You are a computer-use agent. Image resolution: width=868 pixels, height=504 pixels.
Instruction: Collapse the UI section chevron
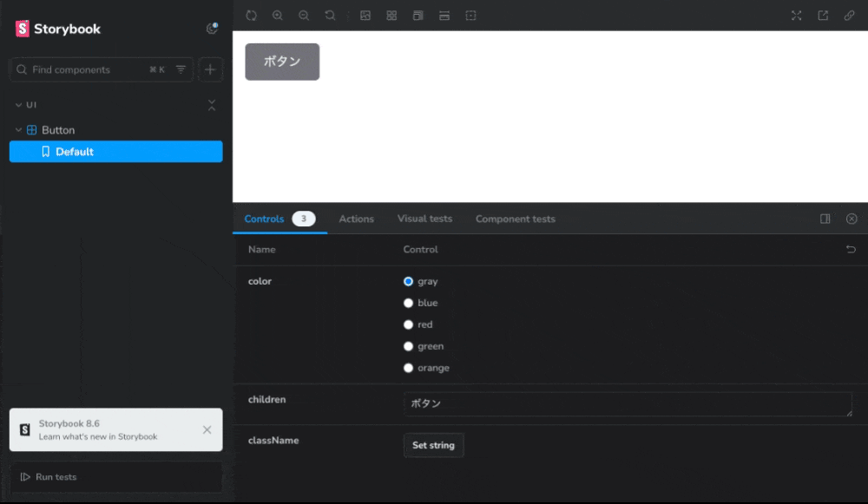tap(18, 105)
